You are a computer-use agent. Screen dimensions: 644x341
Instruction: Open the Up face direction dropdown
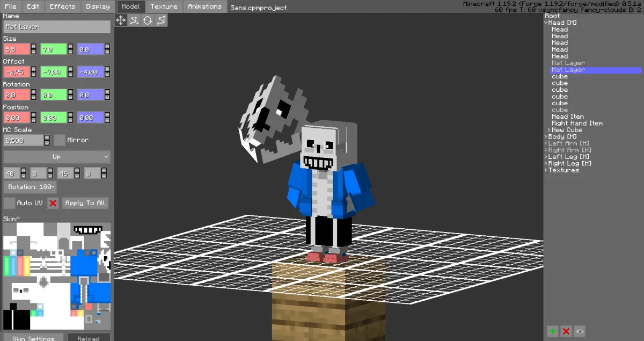(57, 157)
